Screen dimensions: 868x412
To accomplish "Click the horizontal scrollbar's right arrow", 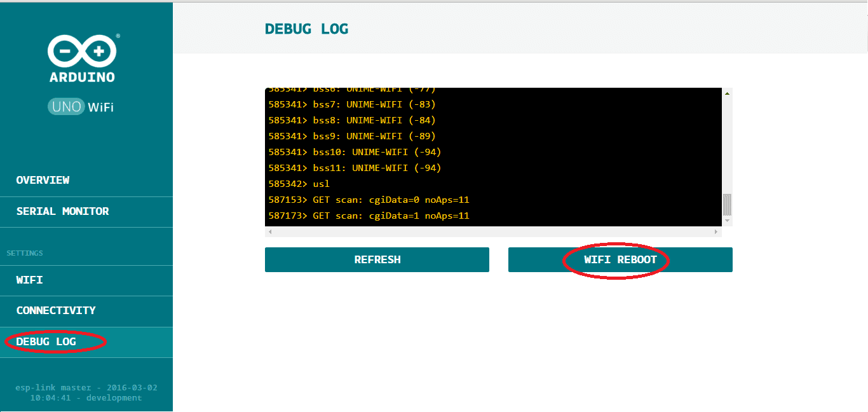I will point(717,232).
